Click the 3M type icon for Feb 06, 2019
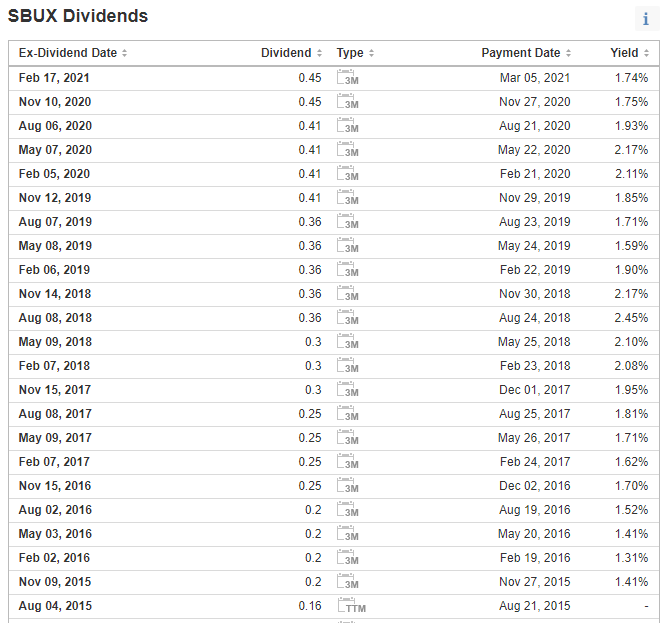Viewport: 665px width, 623px height. [348, 270]
